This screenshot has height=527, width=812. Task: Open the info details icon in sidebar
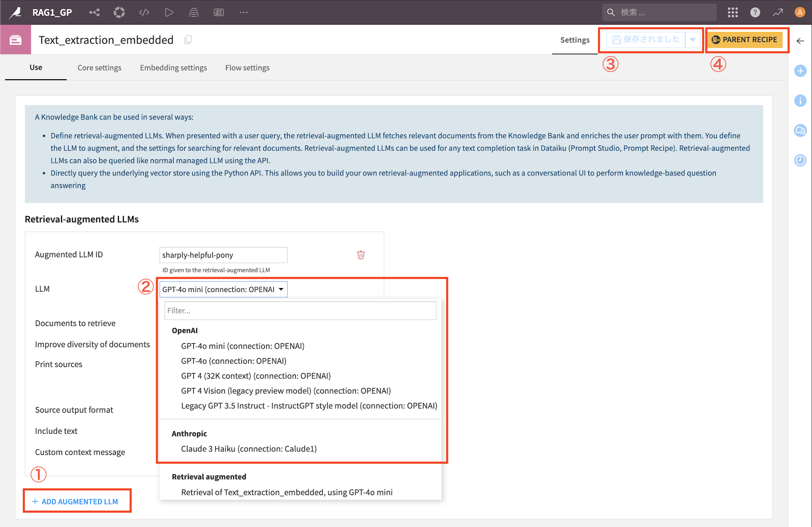tap(800, 101)
